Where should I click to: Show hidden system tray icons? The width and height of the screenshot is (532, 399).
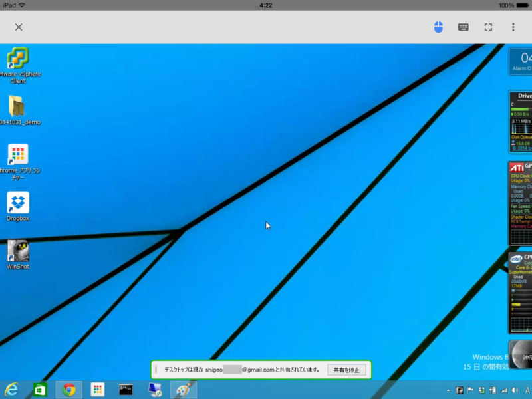coord(448,390)
